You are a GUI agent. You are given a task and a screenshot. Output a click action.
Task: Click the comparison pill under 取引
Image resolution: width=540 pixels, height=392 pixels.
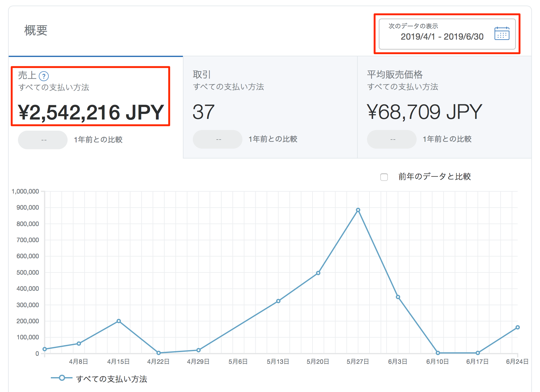pos(217,139)
